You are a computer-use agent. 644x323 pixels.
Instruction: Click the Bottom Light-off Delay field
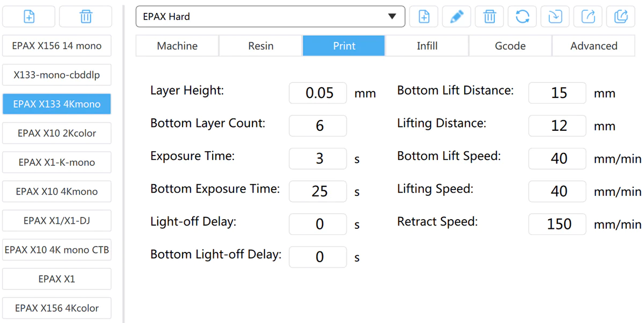pos(318,257)
